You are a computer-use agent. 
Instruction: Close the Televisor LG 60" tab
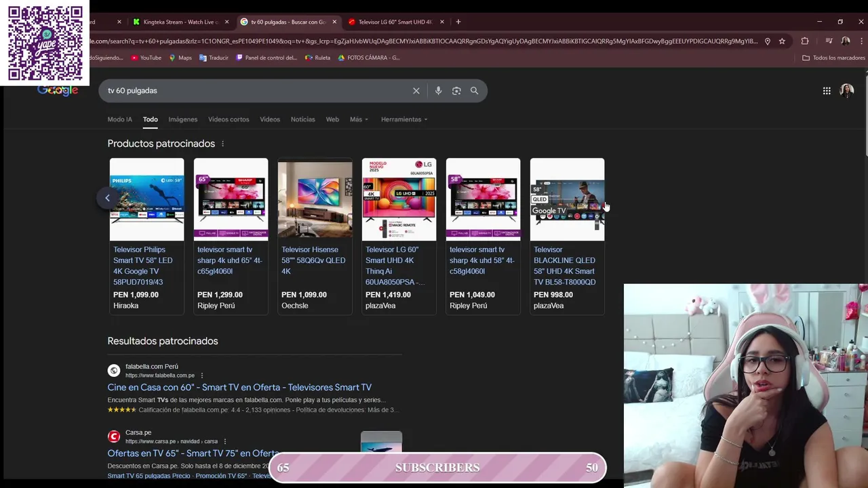tap(442, 22)
